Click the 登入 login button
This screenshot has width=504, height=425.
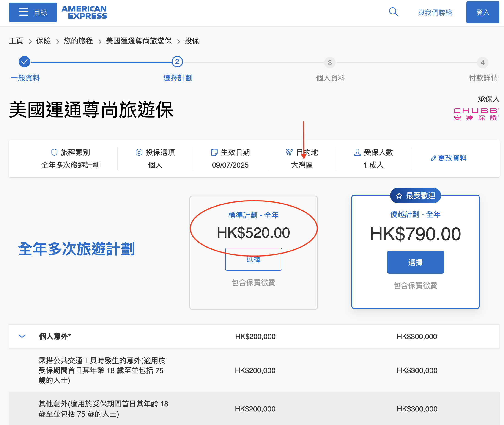point(482,12)
